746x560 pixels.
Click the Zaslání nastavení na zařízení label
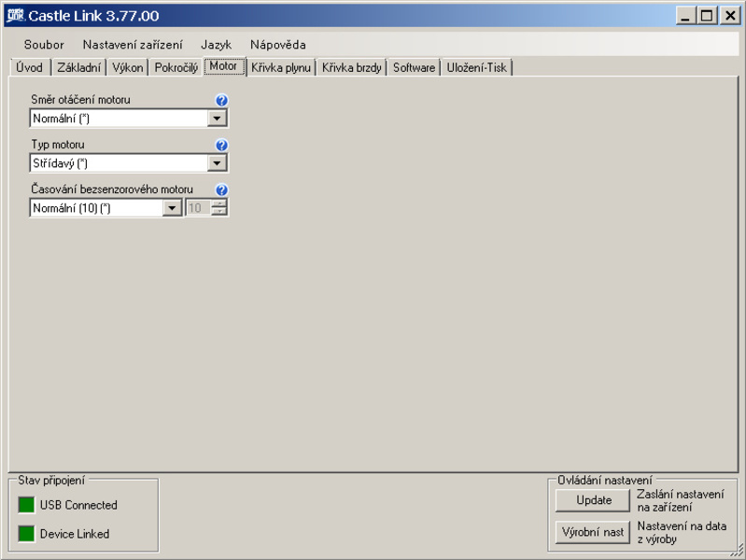tap(681, 500)
